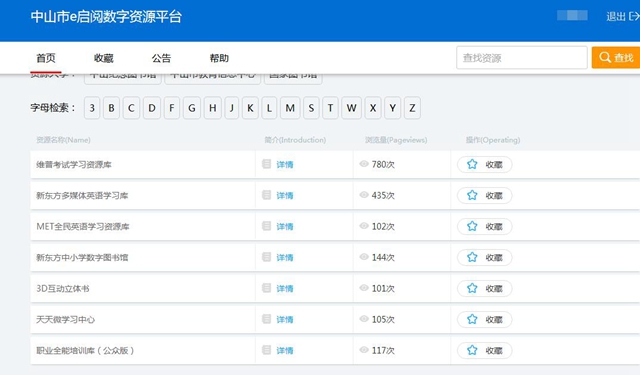Filter resources by letter S
The height and width of the screenshot is (375, 640).
pos(311,108)
